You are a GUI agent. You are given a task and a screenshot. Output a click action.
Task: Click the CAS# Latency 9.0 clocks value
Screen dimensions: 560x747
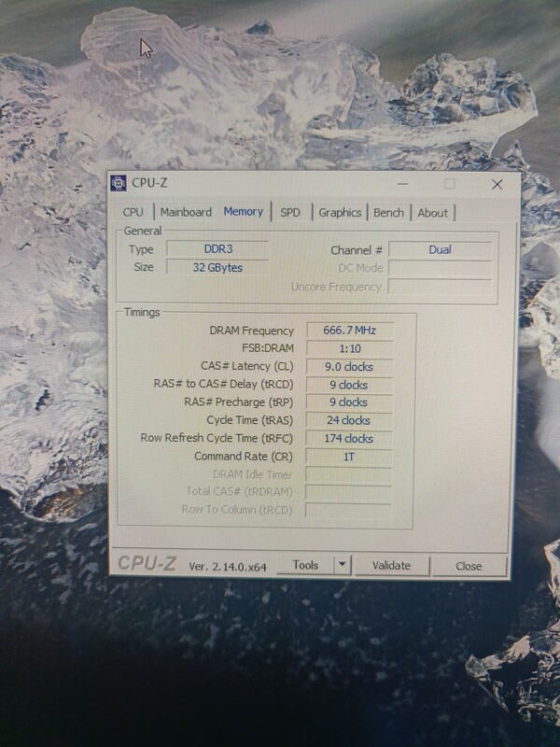point(349,366)
